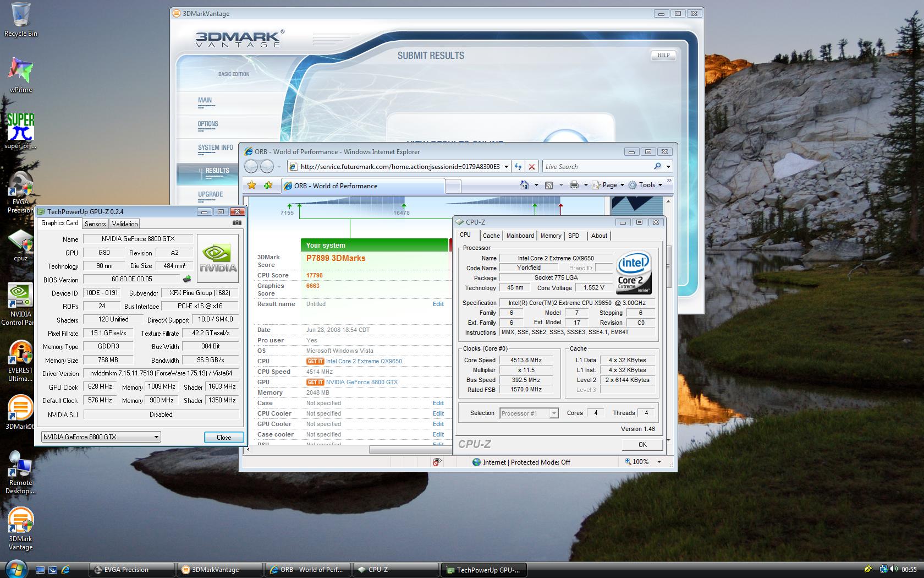The image size is (924, 578).
Task: Open the Processor #1 selection dropdown
Action: pyautogui.click(x=529, y=413)
